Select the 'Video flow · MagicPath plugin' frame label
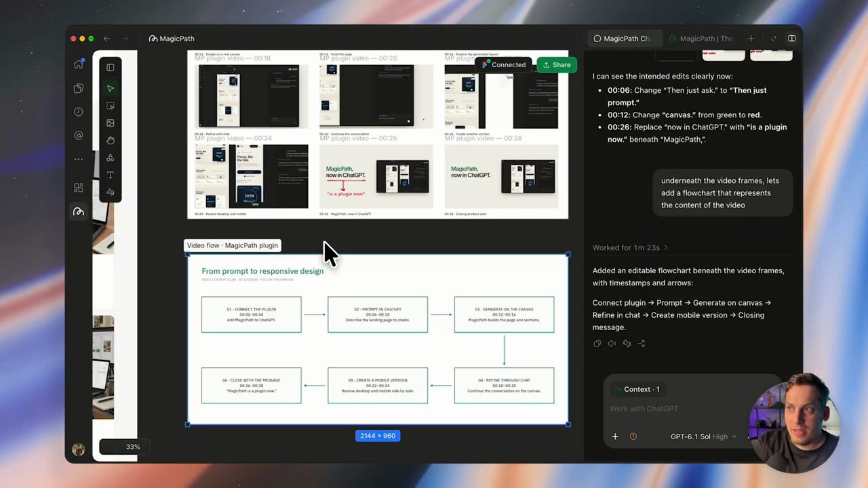Screen dimensions: 868x488 [x=233, y=245]
